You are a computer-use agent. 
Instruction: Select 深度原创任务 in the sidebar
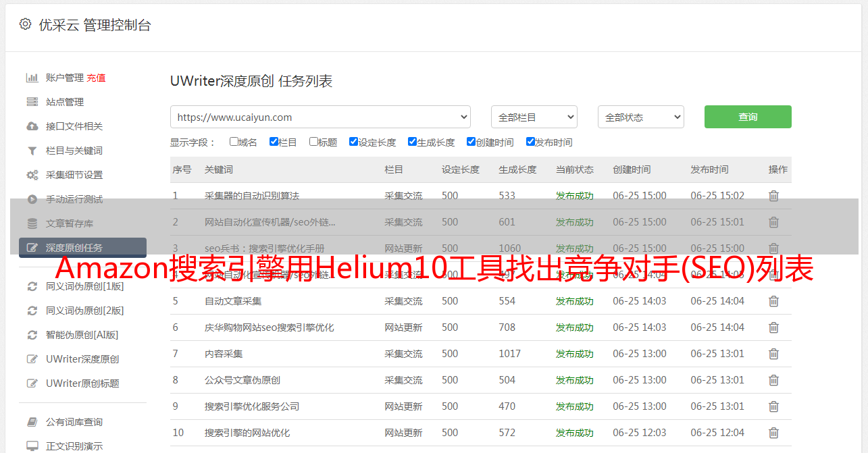coord(82,248)
